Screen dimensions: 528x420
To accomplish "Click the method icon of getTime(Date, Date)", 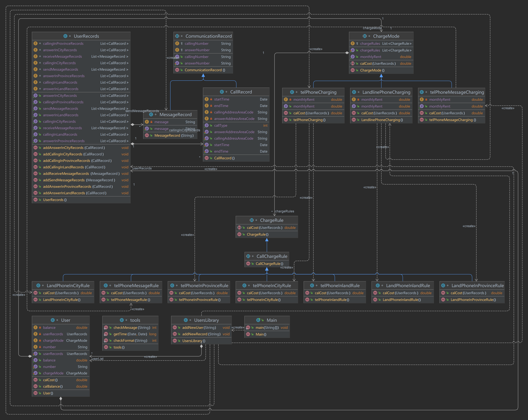I will click(106, 334).
